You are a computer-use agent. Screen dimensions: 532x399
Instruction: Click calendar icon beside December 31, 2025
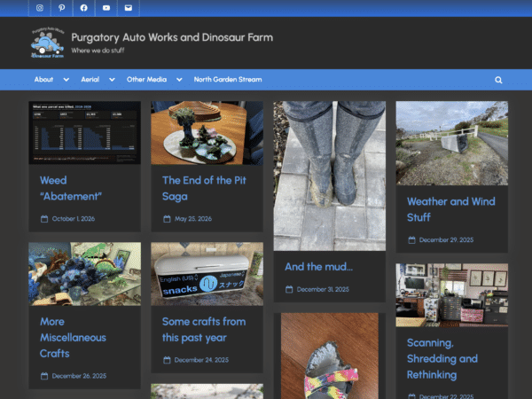click(289, 289)
